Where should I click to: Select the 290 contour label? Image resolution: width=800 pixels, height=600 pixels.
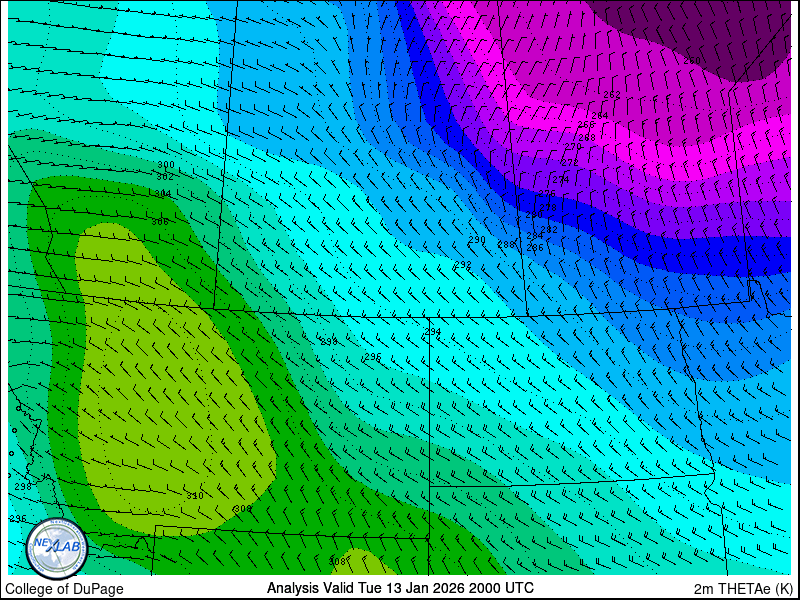477,239
